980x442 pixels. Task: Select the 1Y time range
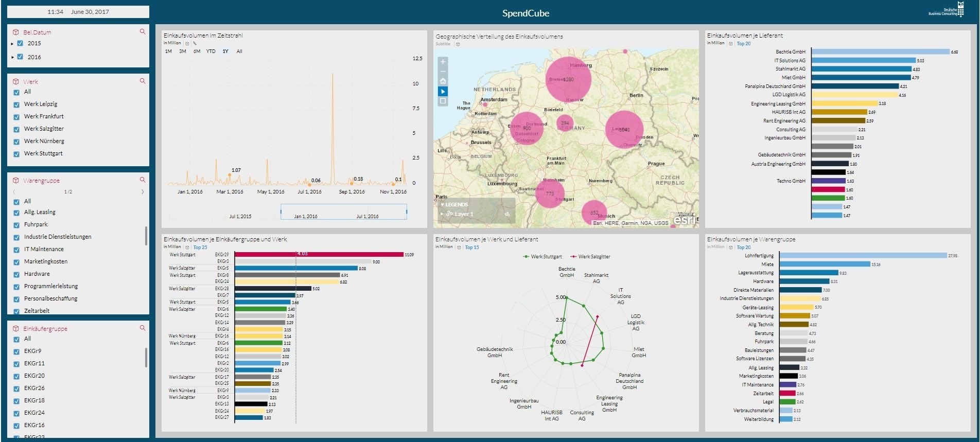click(225, 51)
